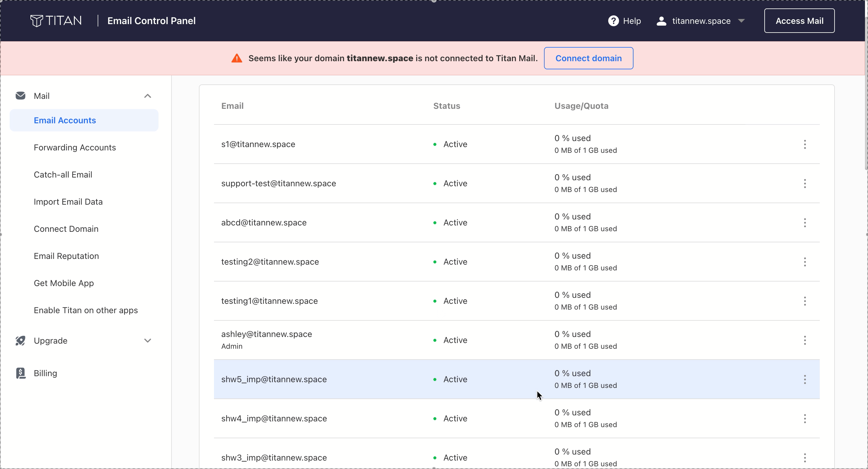Click the Usage/Quota column header

point(581,106)
